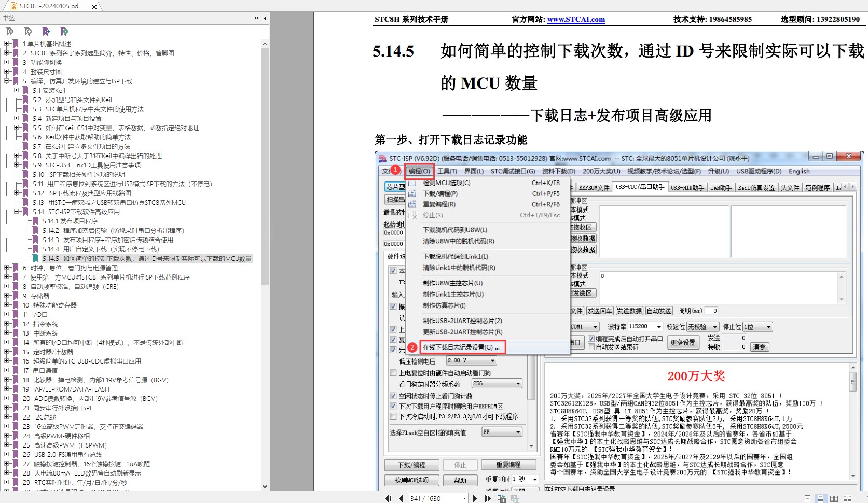
Task: Expand the 5.1 安装Keil bookmark
Action: click(x=17, y=90)
